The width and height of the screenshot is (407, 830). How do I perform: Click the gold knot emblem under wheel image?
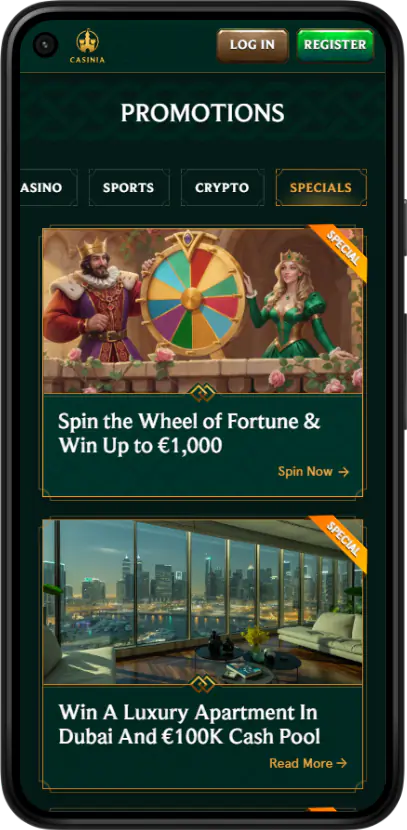[202, 393]
